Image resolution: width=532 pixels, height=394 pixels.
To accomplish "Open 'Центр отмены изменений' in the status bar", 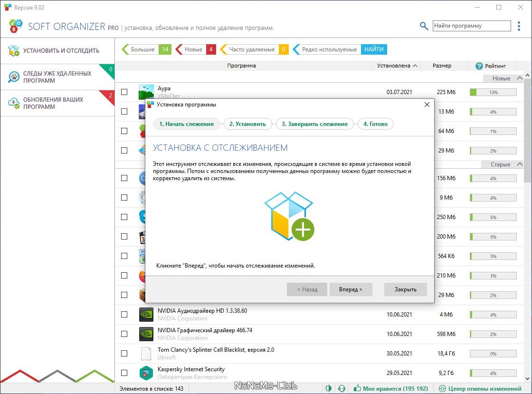I will pyautogui.click(x=480, y=388).
